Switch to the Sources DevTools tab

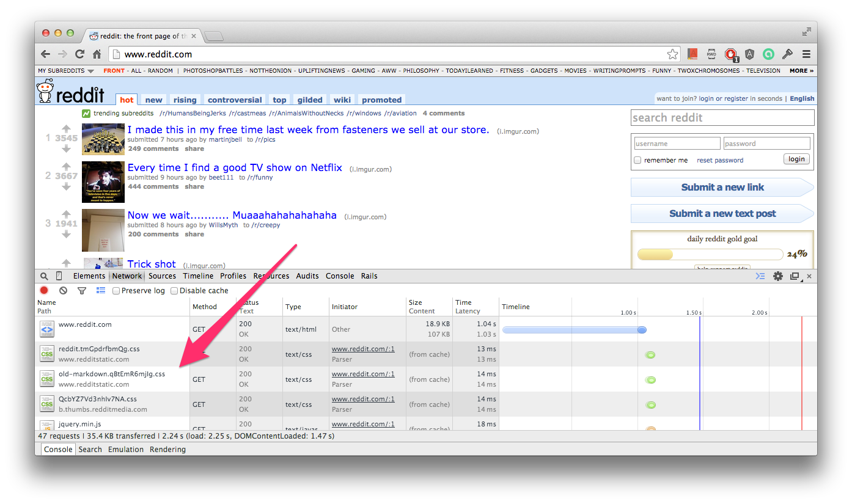tap(162, 276)
